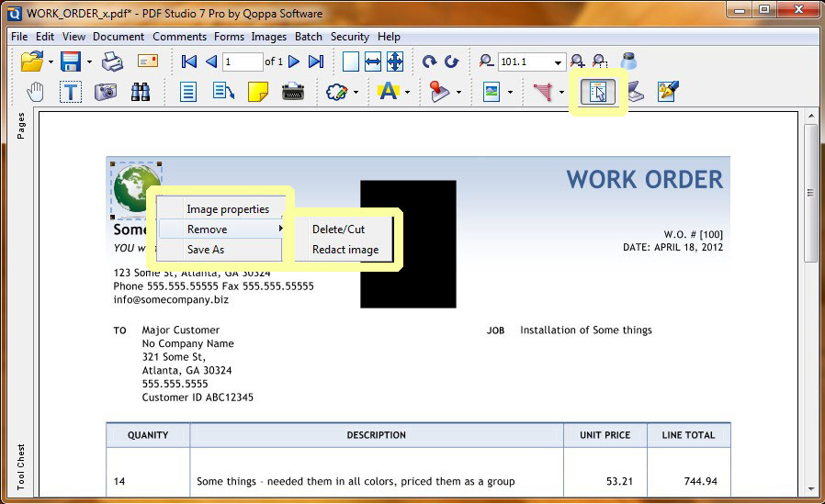Image resolution: width=825 pixels, height=504 pixels.
Task: Open search with binoculars icon
Action: click(141, 92)
